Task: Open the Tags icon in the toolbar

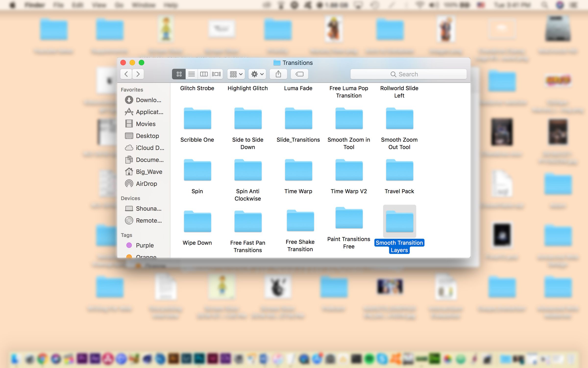Action: [x=299, y=74]
